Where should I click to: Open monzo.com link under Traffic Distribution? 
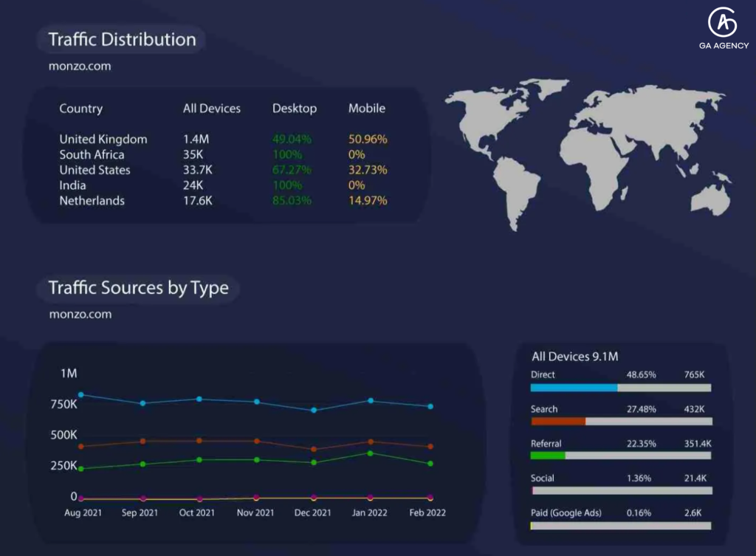click(x=80, y=66)
